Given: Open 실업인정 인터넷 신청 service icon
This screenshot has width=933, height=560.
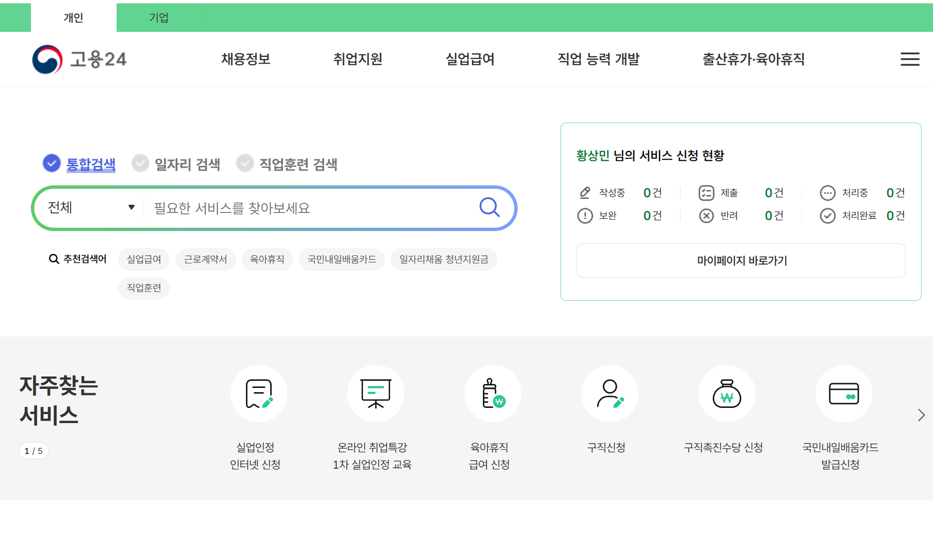Looking at the screenshot, I should [x=258, y=394].
